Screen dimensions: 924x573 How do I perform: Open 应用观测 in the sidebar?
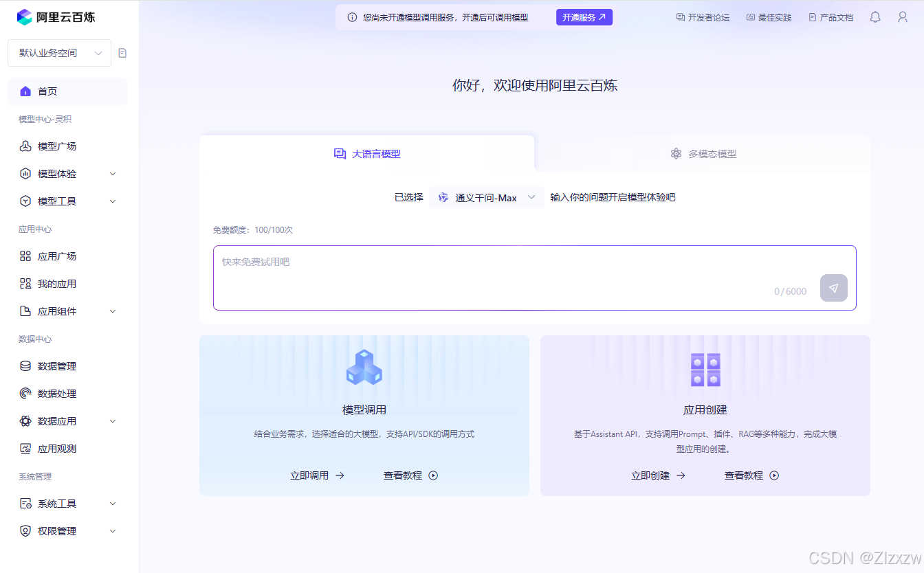click(x=67, y=449)
